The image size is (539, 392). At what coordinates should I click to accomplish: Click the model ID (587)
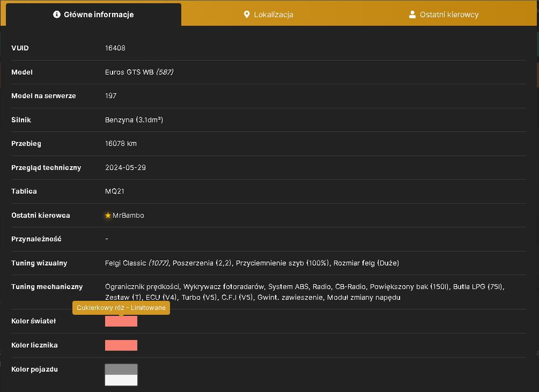(x=164, y=72)
